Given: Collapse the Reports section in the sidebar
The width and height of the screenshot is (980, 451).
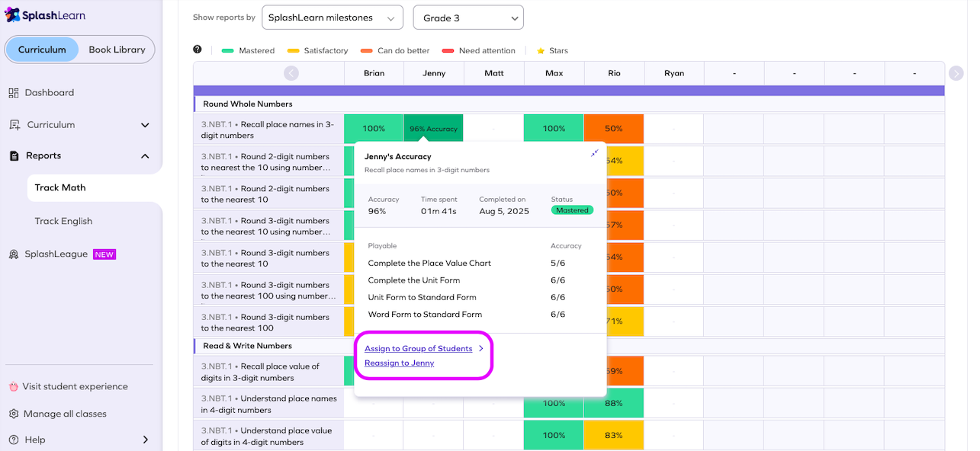Looking at the screenshot, I should [145, 155].
